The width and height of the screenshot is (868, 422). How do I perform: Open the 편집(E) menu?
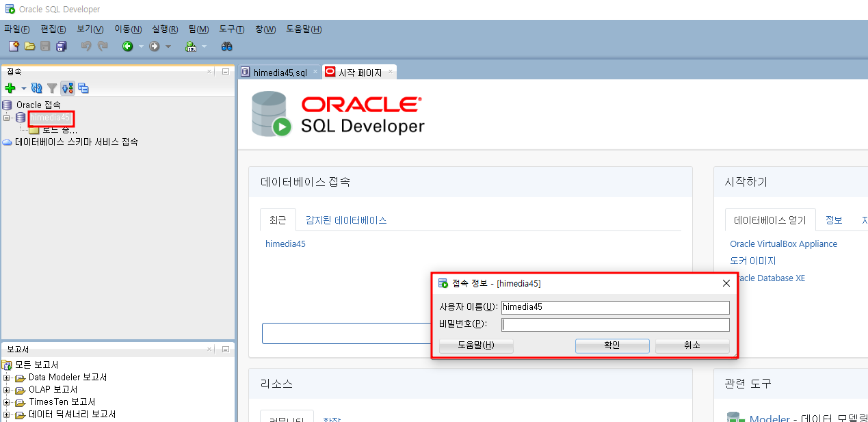coord(53,29)
